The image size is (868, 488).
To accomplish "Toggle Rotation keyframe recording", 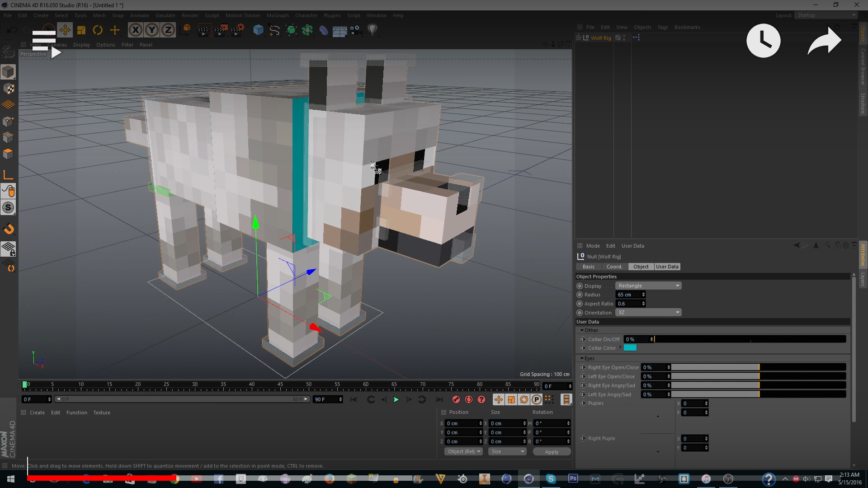I will (x=524, y=399).
